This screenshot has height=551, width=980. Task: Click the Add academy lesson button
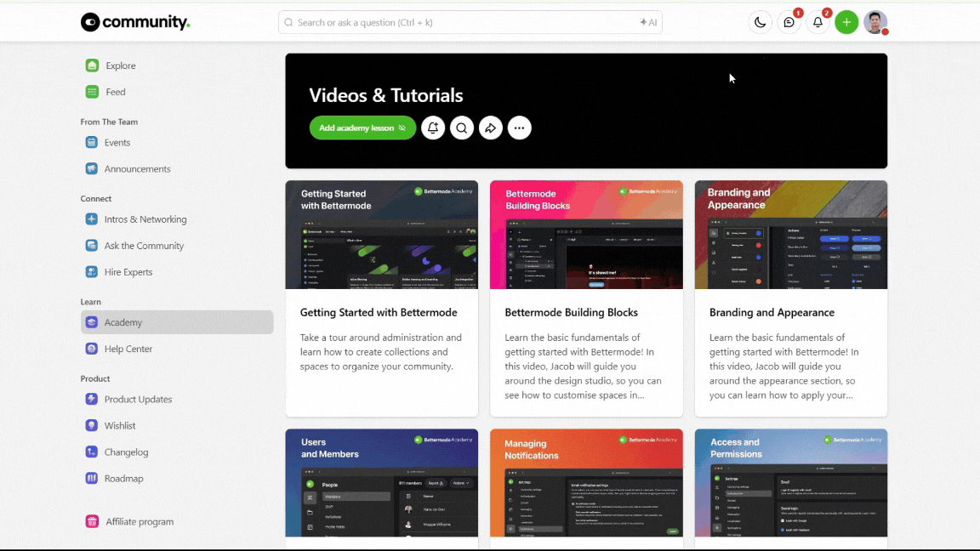click(362, 128)
